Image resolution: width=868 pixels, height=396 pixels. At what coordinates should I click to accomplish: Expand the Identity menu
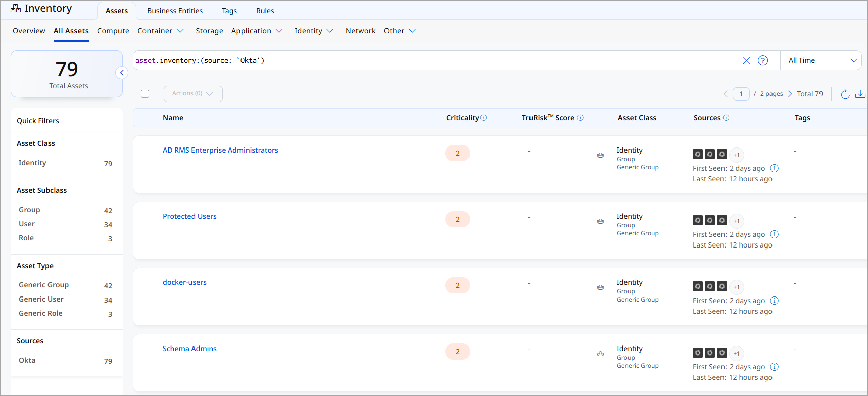coord(314,31)
